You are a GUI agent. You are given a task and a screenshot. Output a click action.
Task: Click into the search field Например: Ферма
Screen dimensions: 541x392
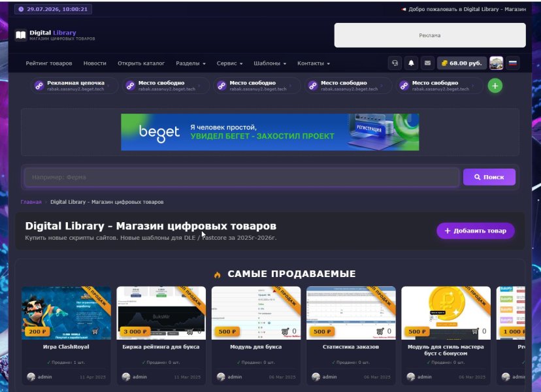click(x=242, y=177)
